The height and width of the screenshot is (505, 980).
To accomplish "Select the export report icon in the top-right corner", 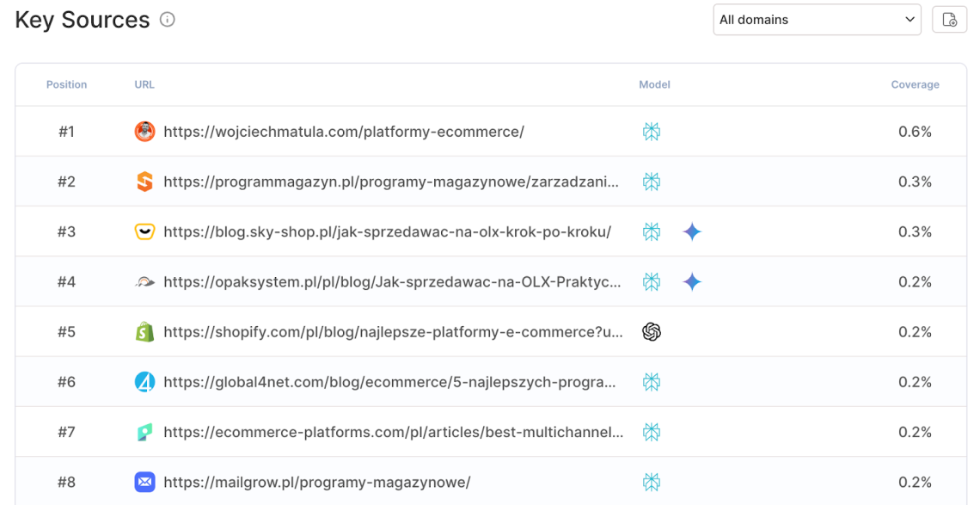I will [x=949, y=19].
